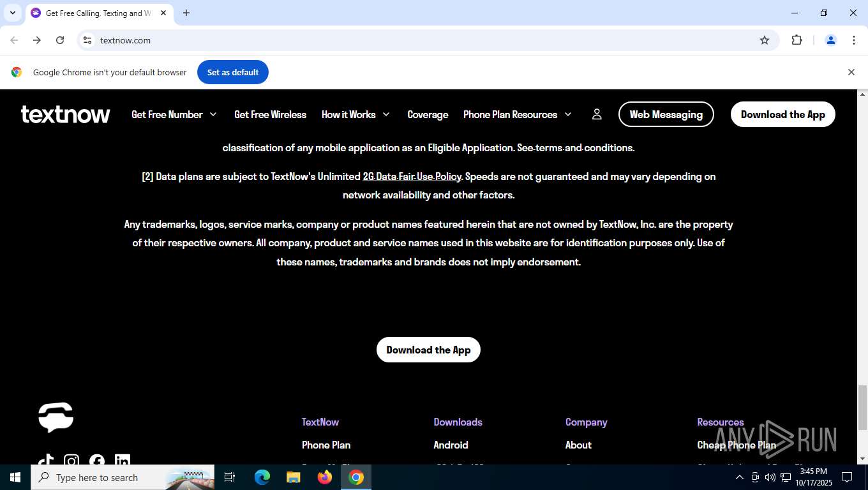Dismiss the default browser notification bar

[x=851, y=72]
